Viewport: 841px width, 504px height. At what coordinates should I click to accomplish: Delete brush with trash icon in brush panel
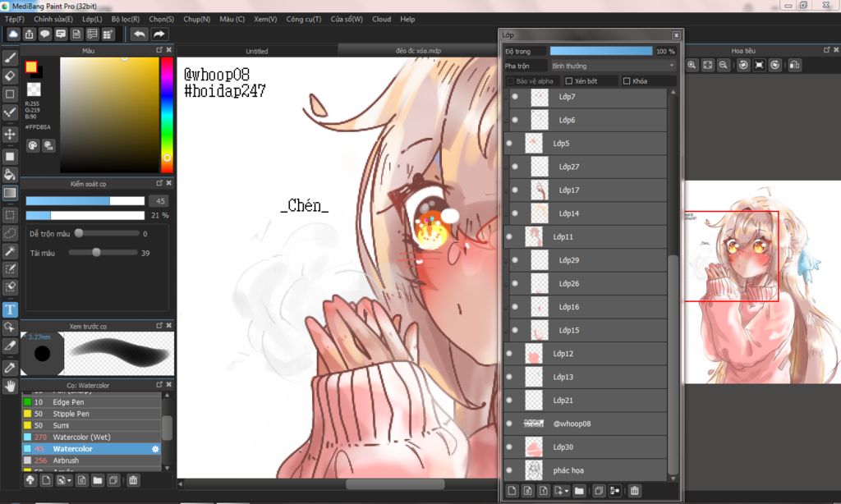[133, 480]
